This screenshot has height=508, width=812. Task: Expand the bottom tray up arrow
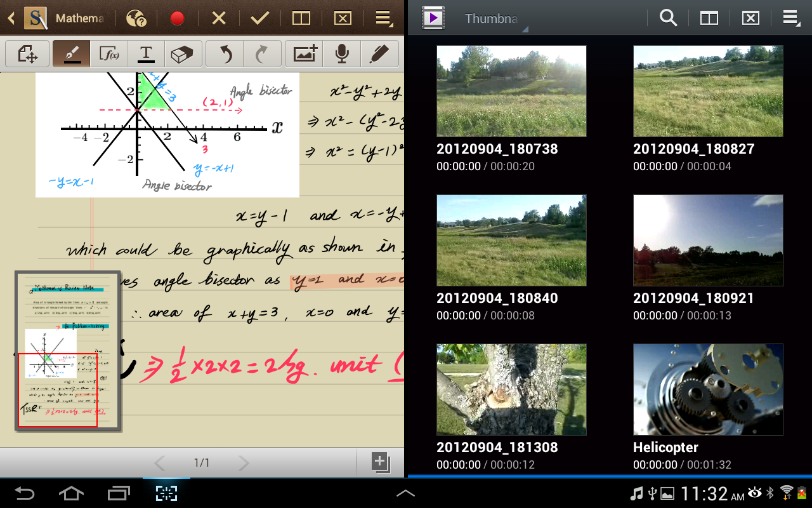pos(405,493)
